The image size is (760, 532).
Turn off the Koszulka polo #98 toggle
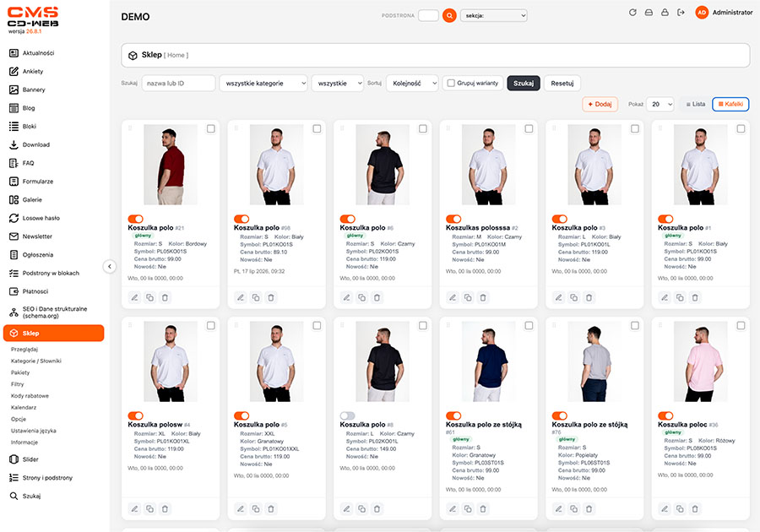tap(242, 219)
